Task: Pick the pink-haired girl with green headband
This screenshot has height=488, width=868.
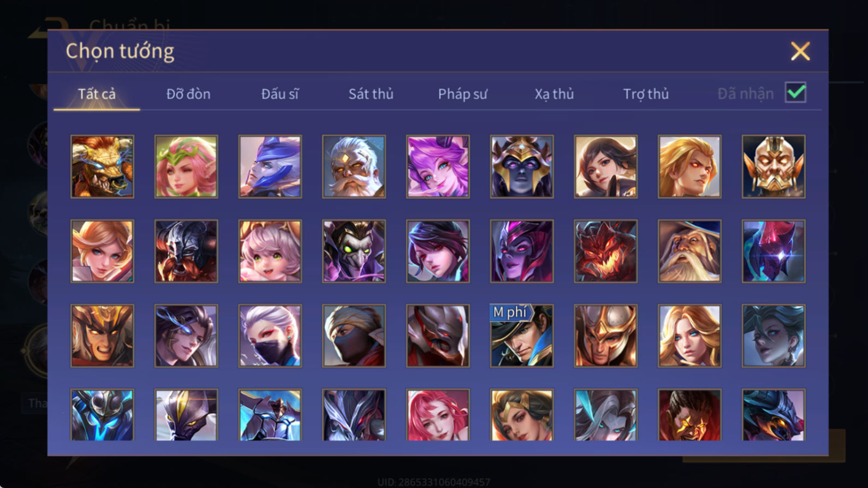Action: click(x=186, y=166)
